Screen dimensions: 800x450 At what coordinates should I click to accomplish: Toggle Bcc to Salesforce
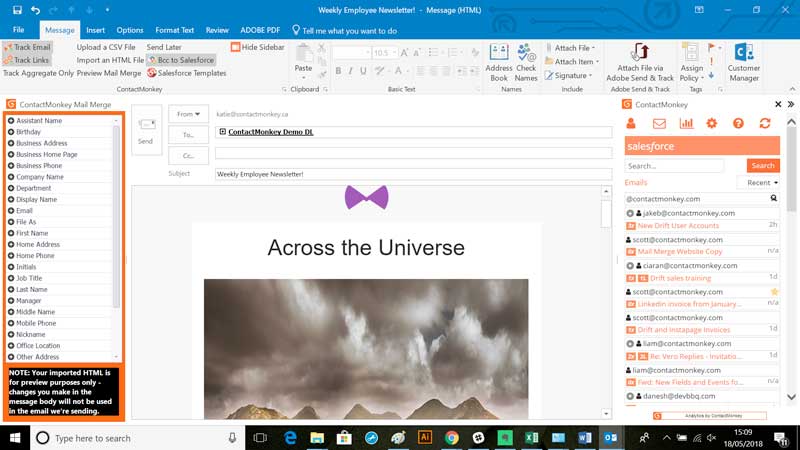click(181, 60)
